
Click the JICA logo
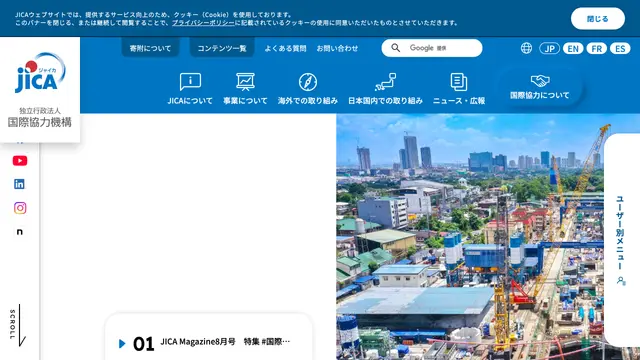(x=40, y=73)
